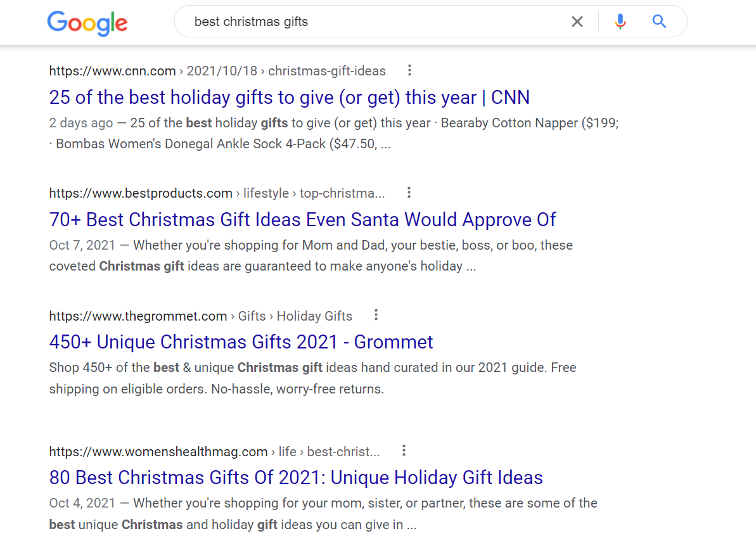
Task: Click the 'life' breadcrumb under womenshealthmag.com
Action: 287,451
